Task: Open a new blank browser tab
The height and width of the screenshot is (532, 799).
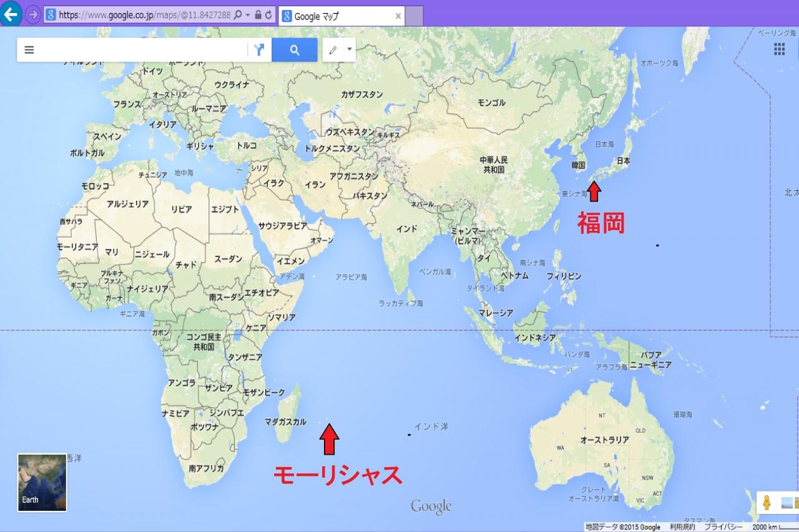Action: pyautogui.click(x=414, y=16)
